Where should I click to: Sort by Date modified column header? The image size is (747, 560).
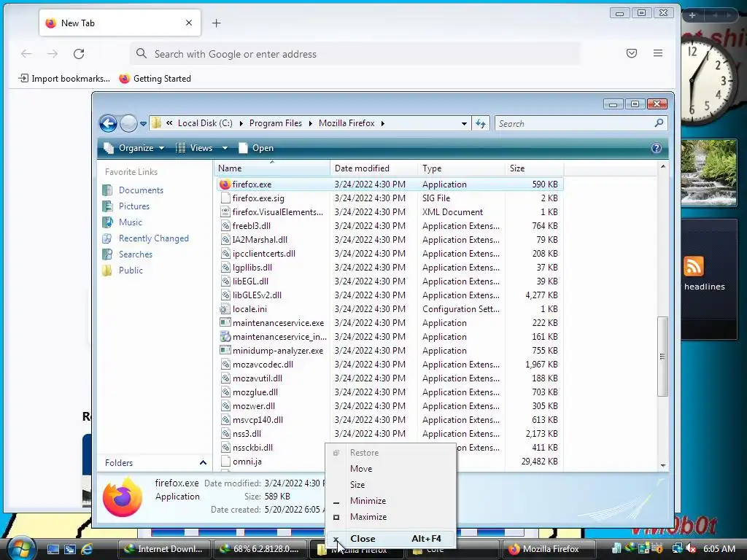[373, 168]
